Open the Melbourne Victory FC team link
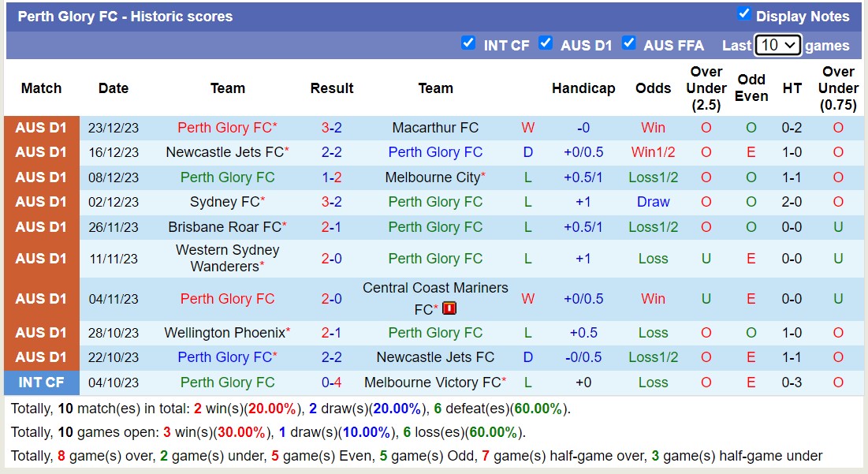 pyautogui.click(x=435, y=382)
